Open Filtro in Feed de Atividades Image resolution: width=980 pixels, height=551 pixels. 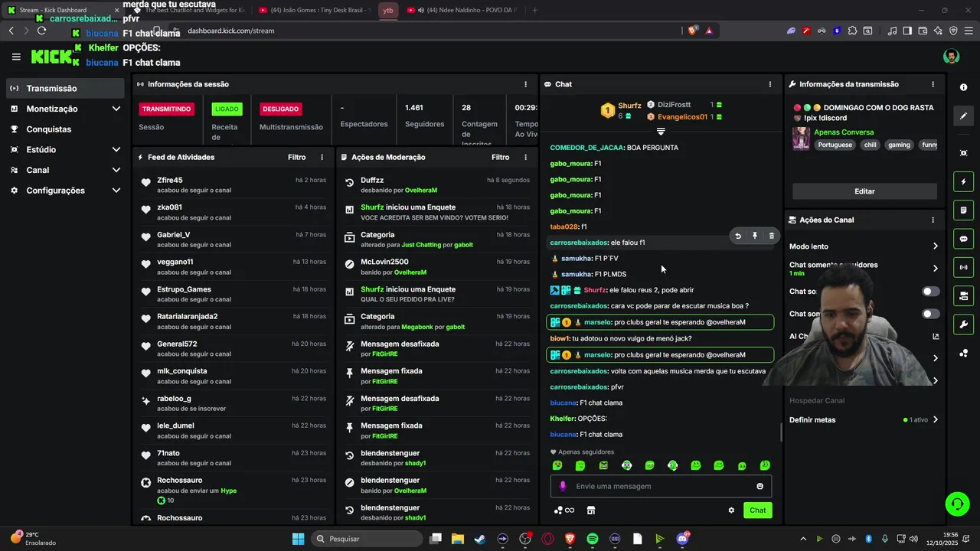click(297, 157)
